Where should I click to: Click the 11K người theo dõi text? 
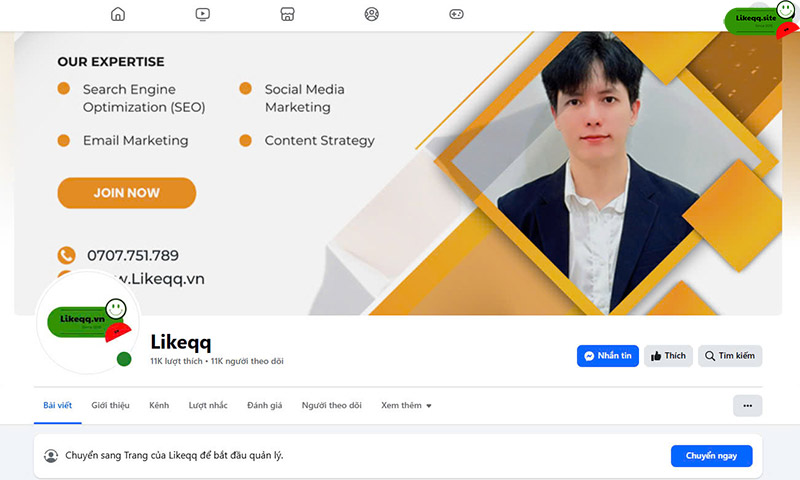(247, 361)
